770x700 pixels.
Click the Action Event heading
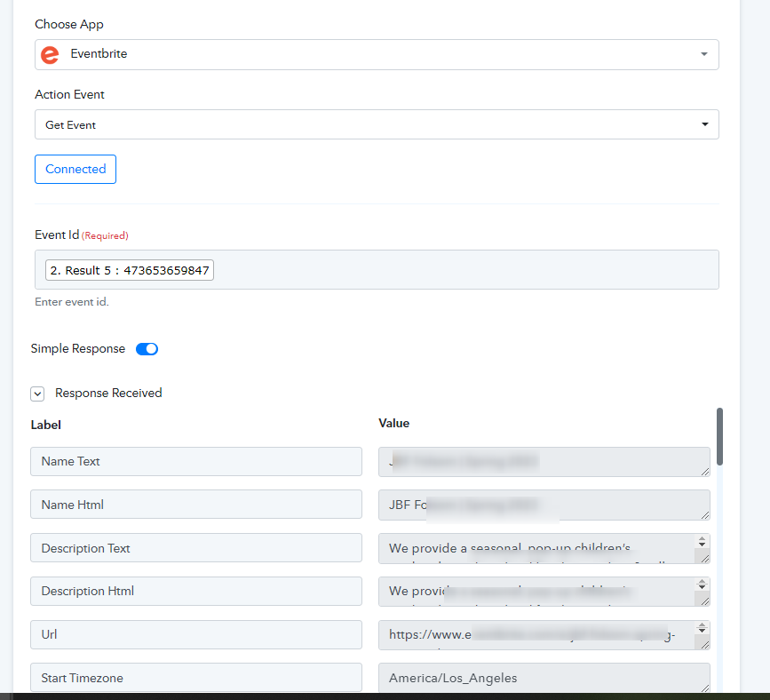(70, 94)
